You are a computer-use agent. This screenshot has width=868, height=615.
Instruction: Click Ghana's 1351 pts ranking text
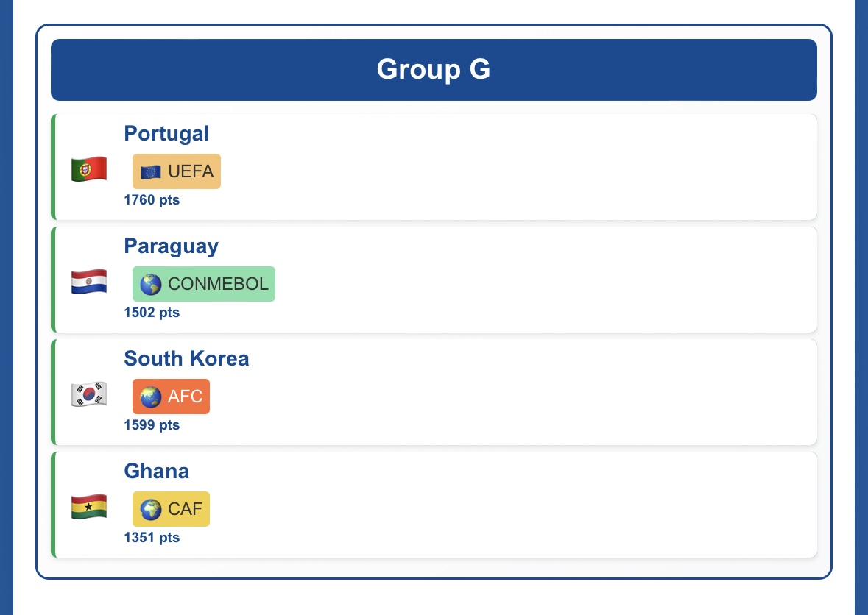[152, 537]
